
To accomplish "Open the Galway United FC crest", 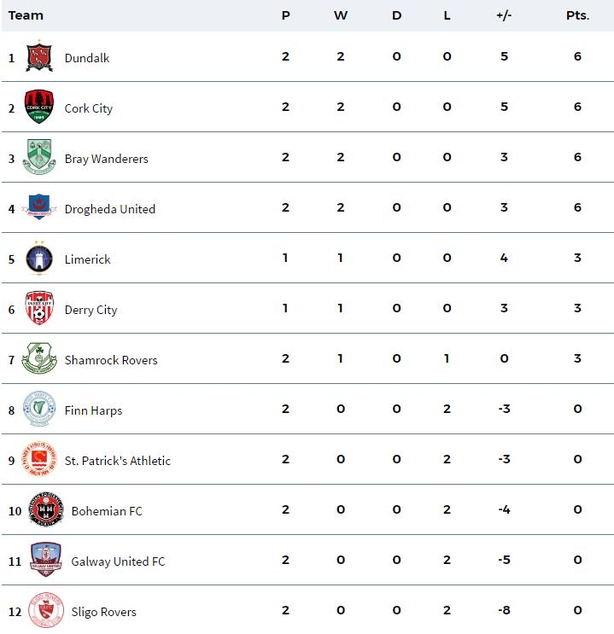I will [x=46, y=560].
